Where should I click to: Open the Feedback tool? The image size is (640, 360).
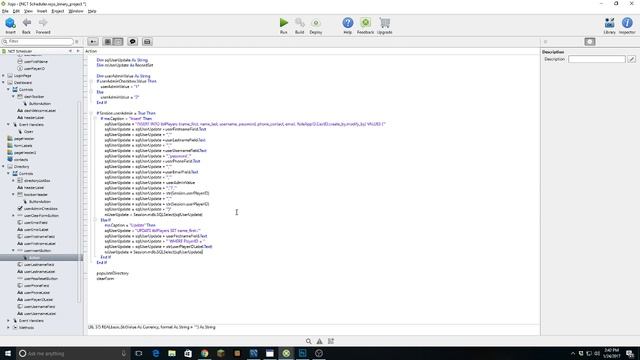[365, 26]
